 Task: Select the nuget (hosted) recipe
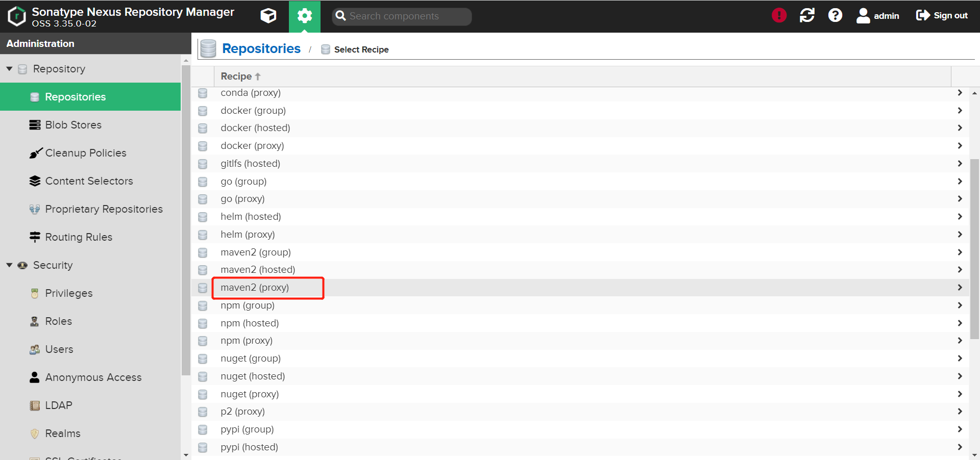pyautogui.click(x=581, y=376)
